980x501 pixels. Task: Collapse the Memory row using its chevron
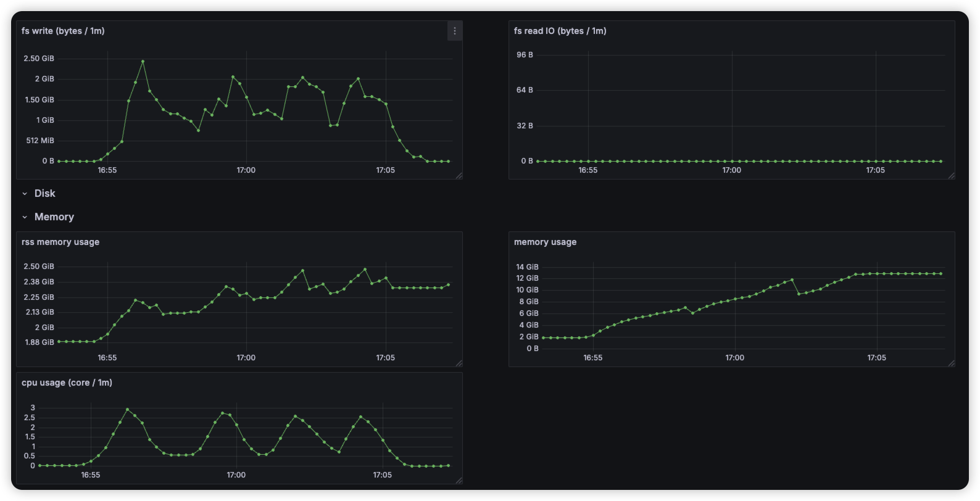pyautogui.click(x=25, y=217)
